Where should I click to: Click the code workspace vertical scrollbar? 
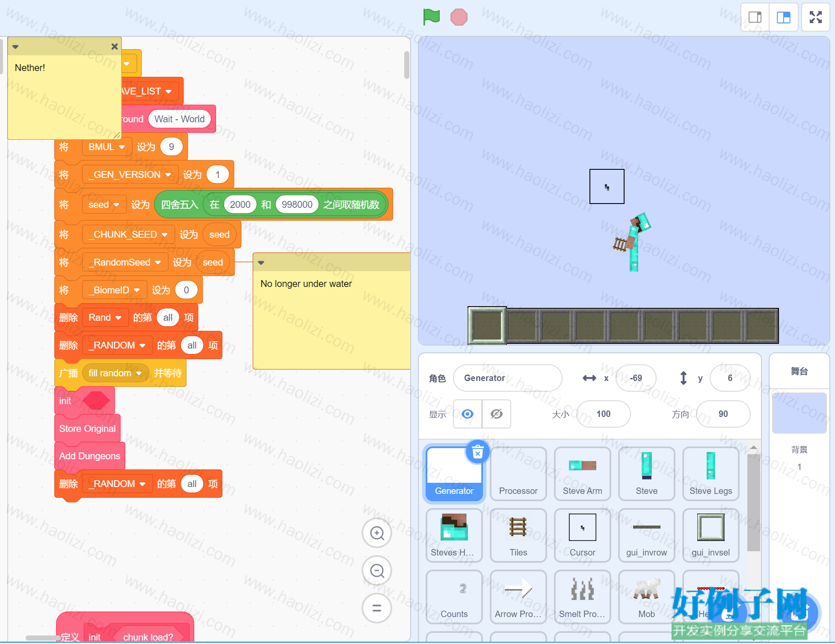click(406, 65)
